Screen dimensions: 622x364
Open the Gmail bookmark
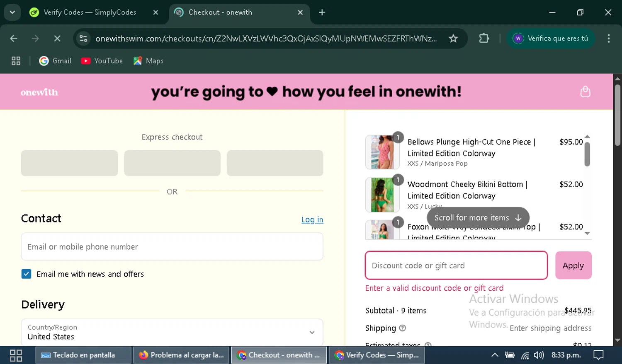click(x=55, y=61)
